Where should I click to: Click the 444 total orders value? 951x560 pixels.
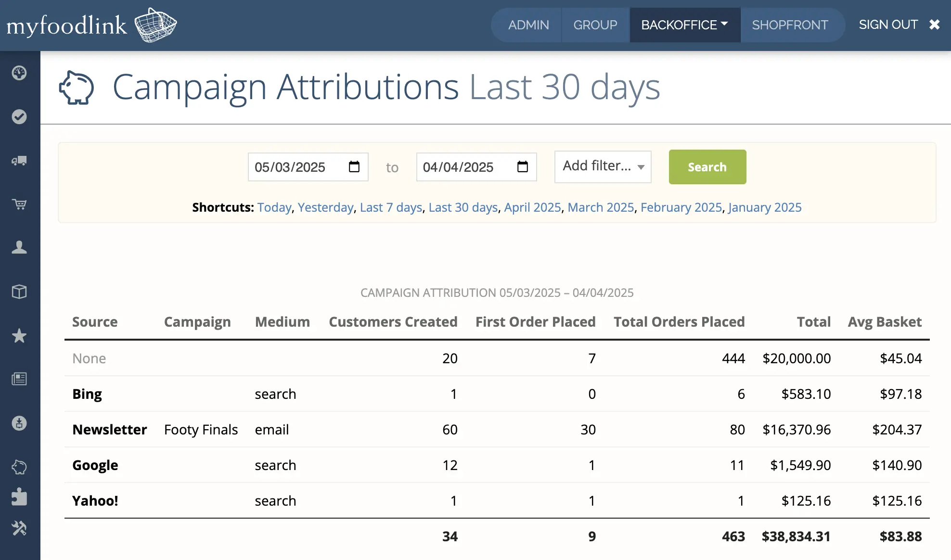pyautogui.click(x=733, y=358)
